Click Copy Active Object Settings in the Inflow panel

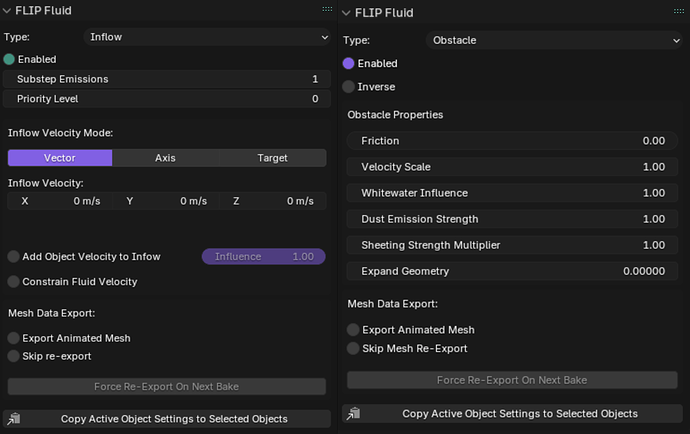pyautogui.click(x=167, y=419)
